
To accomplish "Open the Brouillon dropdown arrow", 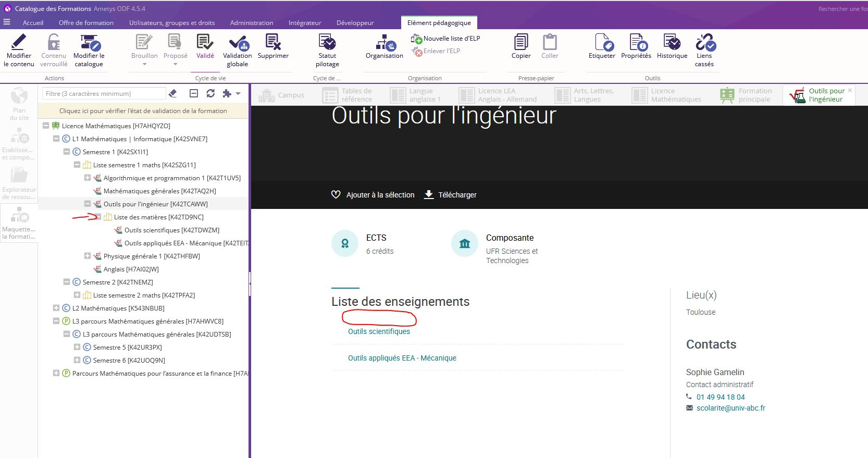I will 144,65.
